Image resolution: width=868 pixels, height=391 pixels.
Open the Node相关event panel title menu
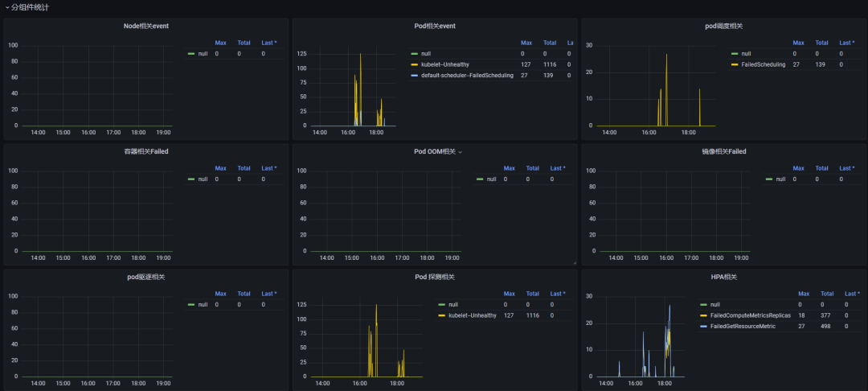pyautogui.click(x=146, y=26)
